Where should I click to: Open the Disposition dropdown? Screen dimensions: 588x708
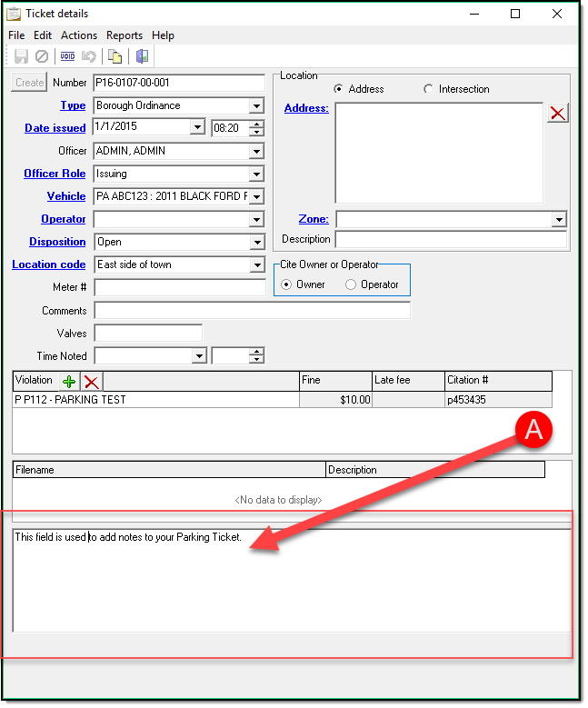tap(256, 243)
